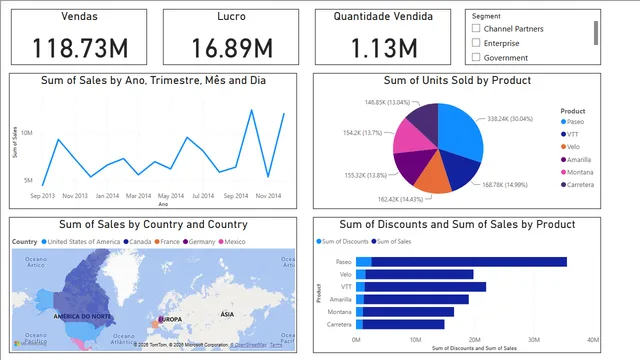
Task: Click Sum of Discounts and Sales title
Action: click(x=457, y=224)
